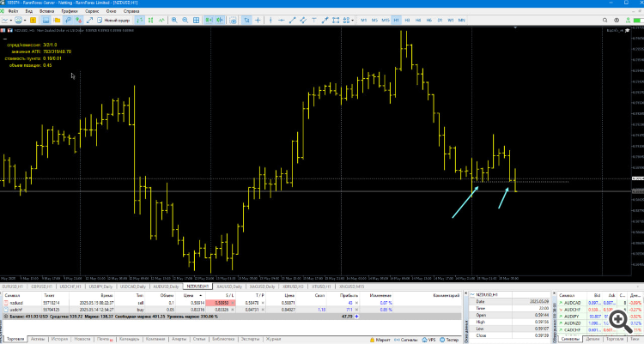Choose the vertical line drawing tool
Viewport: 644px width, 344px height.
point(270,20)
